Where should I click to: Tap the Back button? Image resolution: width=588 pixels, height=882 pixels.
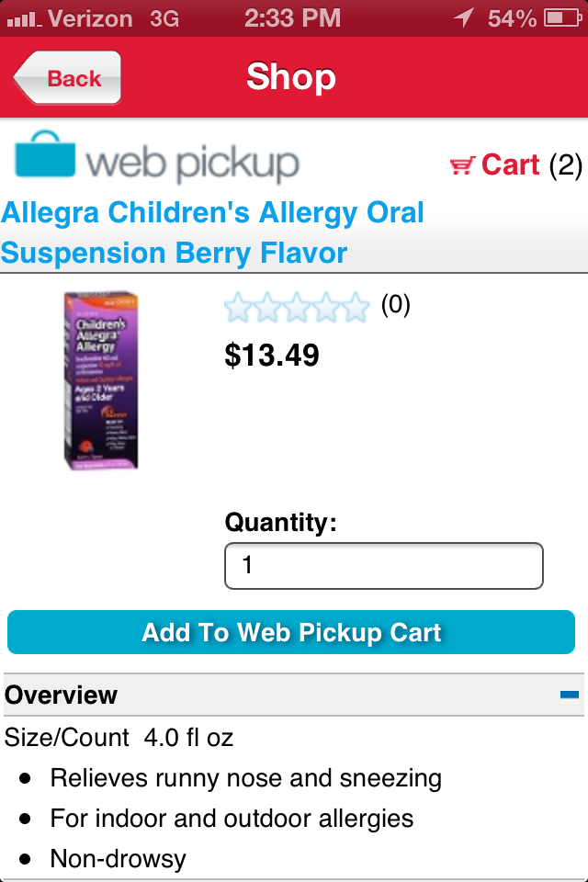[67, 77]
